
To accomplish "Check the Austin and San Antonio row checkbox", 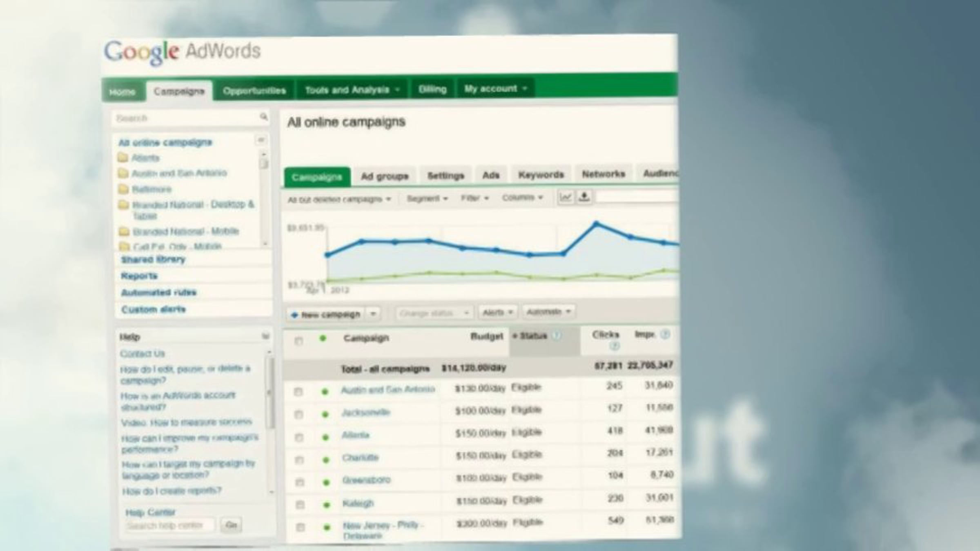I will tap(298, 392).
